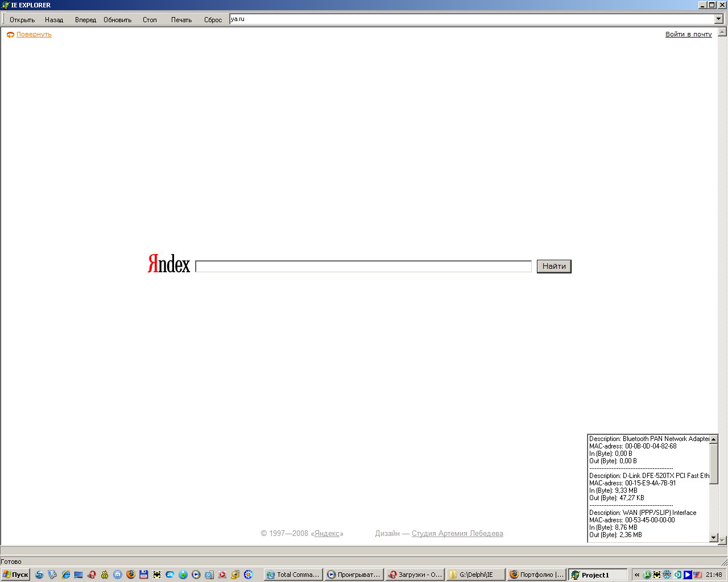728x582 pixels.
Task: Click the IE EXPLORER window title icon
Action: [6, 5]
